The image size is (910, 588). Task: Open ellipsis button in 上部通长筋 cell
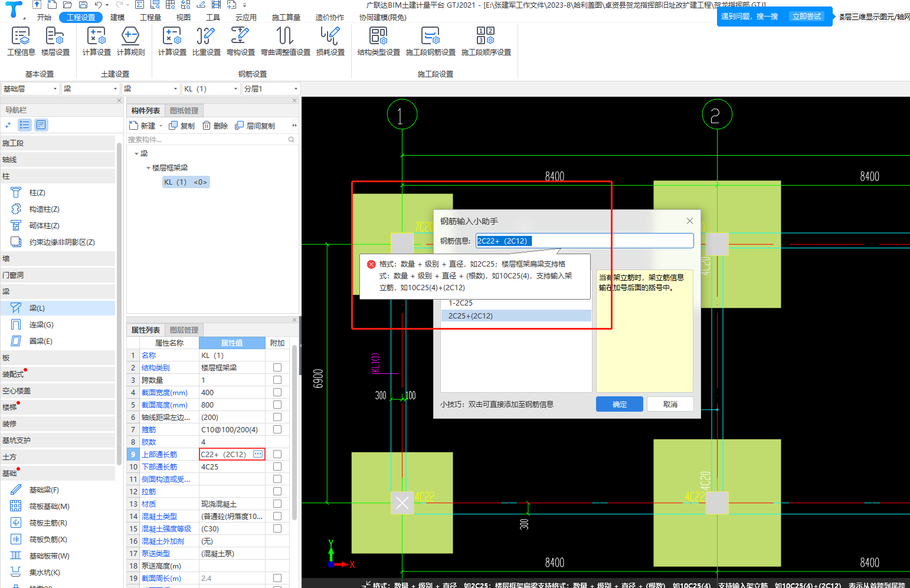coord(258,454)
